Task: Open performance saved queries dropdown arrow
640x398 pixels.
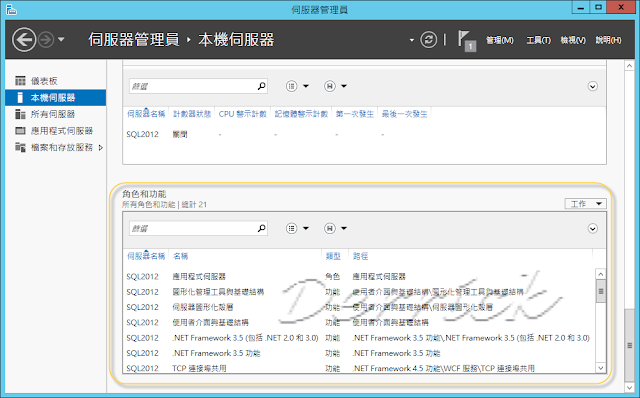Action: 344,86
